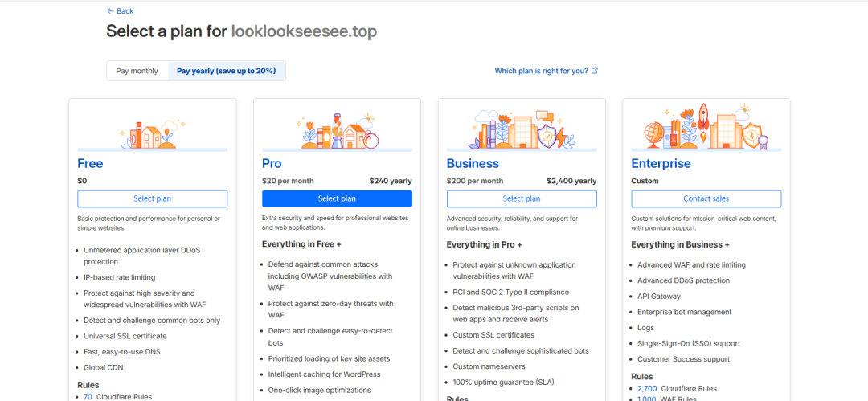Click the external link icon beside plan help
The image size is (868, 401).
[x=595, y=71]
